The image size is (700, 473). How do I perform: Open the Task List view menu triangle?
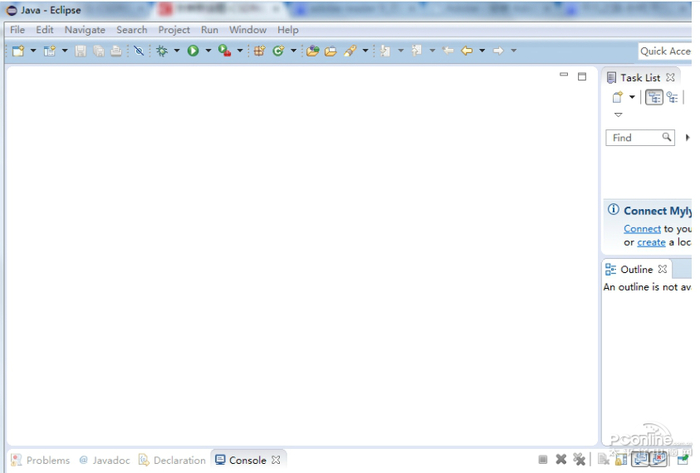pyautogui.click(x=618, y=115)
